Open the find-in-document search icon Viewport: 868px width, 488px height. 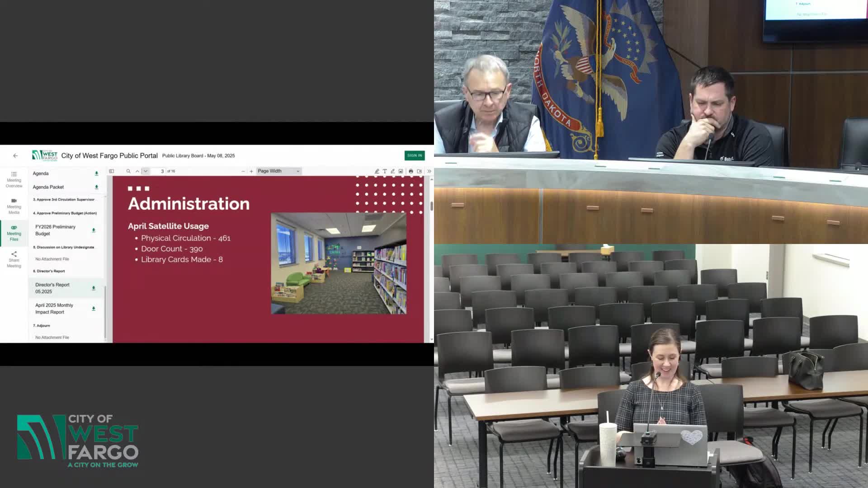pyautogui.click(x=128, y=171)
